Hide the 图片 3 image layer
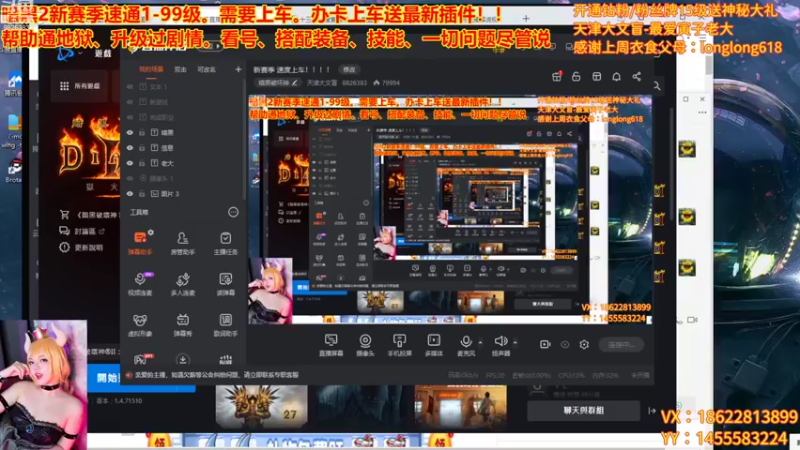The height and width of the screenshot is (450, 800). click(x=130, y=194)
